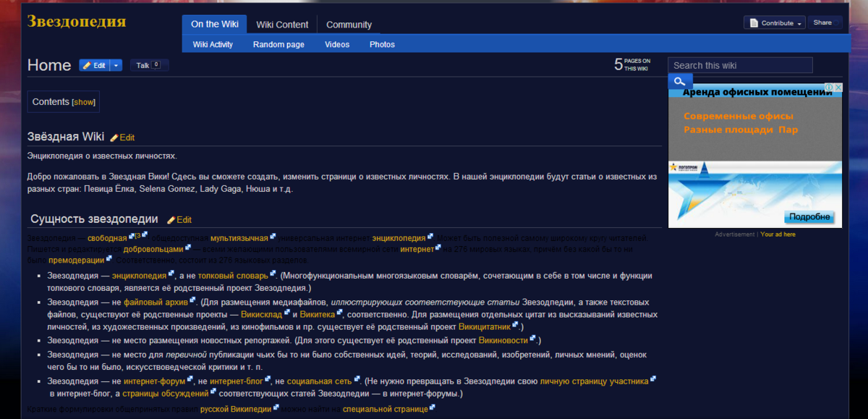Open Random page from the submenu
The height and width of the screenshot is (419, 868).
click(278, 44)
